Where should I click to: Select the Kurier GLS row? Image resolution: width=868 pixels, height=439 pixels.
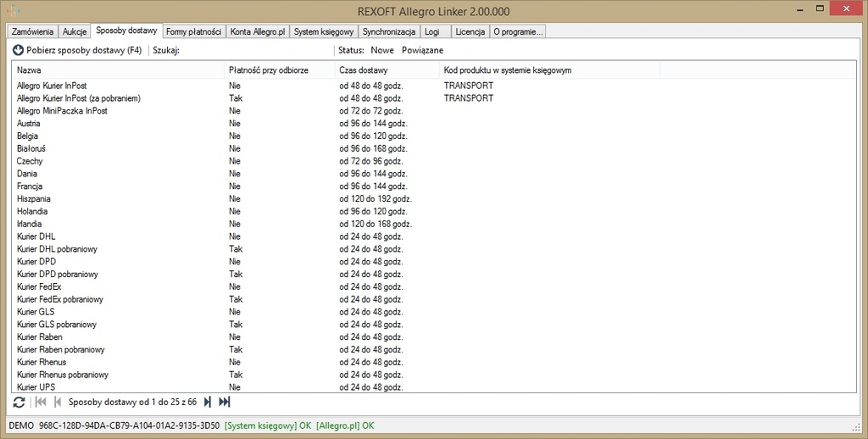(434, 312)
